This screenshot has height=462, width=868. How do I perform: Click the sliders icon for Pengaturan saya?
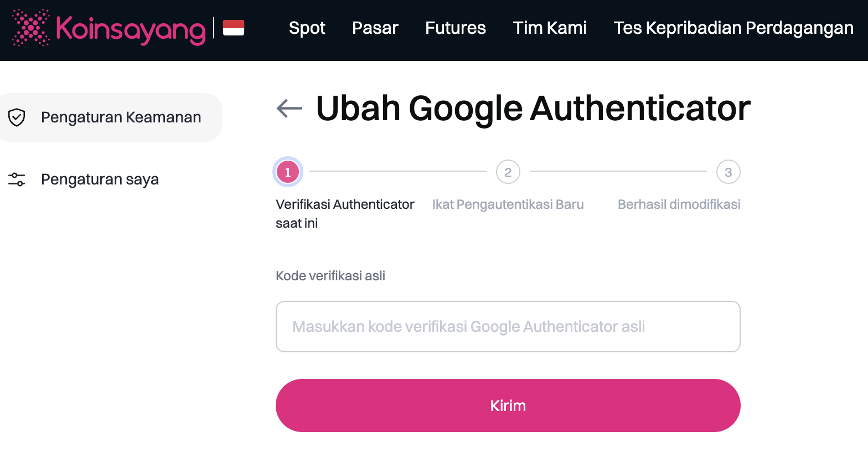[17, 179]
